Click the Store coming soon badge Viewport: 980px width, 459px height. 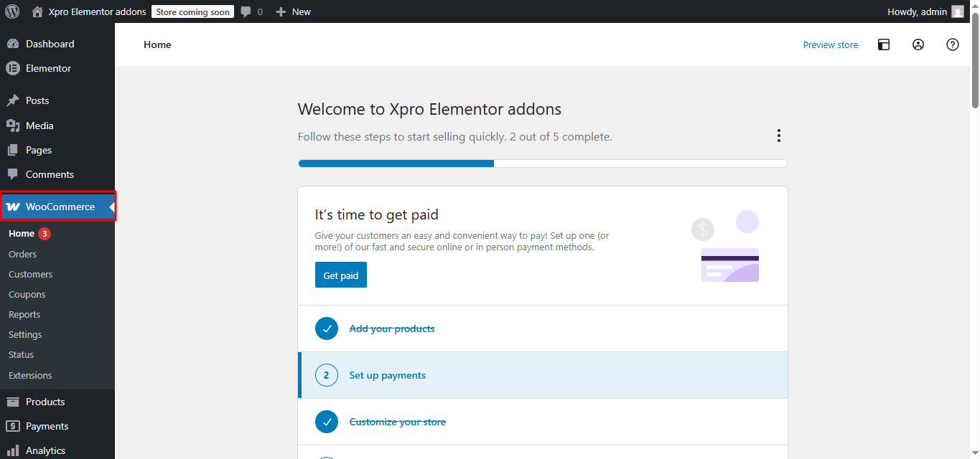click(x=192, y=11)
